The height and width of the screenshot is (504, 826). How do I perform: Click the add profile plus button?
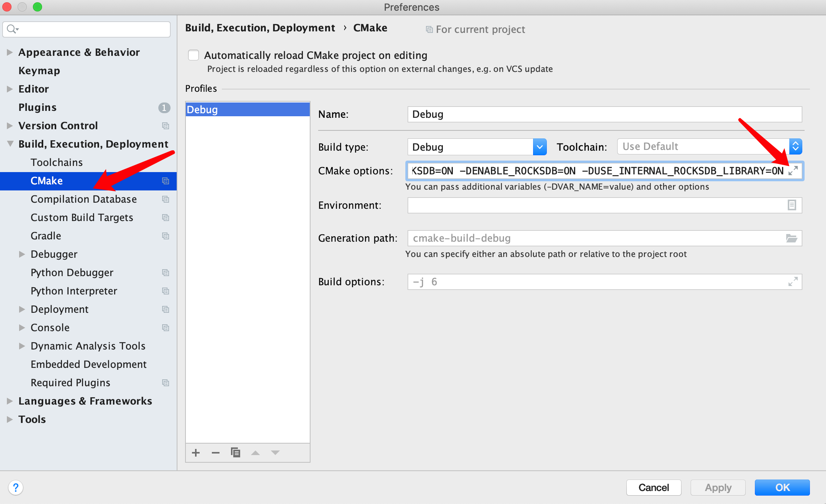pos(197,453)
